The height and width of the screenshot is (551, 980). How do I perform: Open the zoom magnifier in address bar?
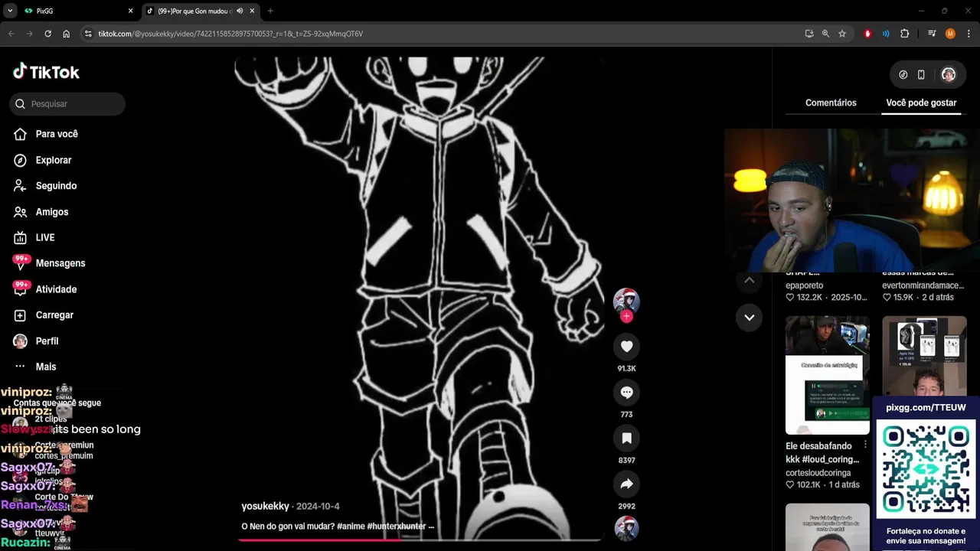825,34
